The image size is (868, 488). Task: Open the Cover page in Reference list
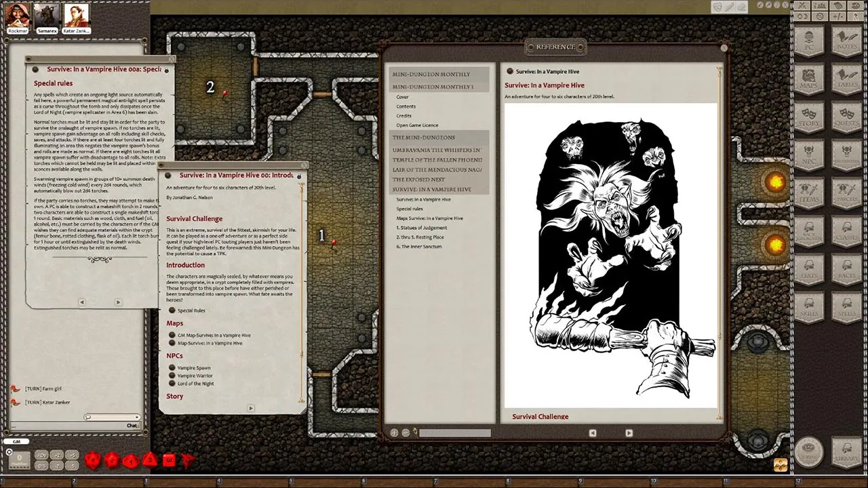pos(403,97)
